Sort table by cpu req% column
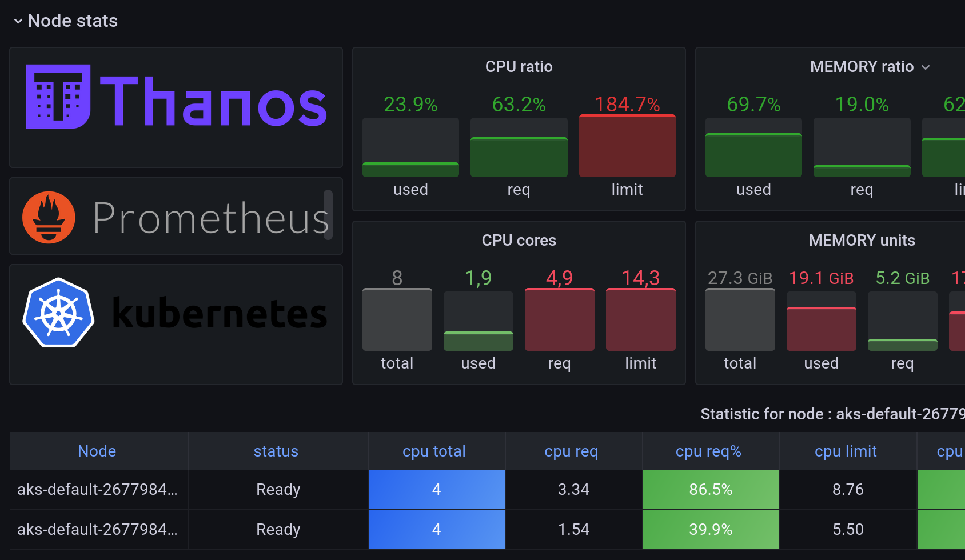This screenshot has width=965, height=560. coord(708,451)
